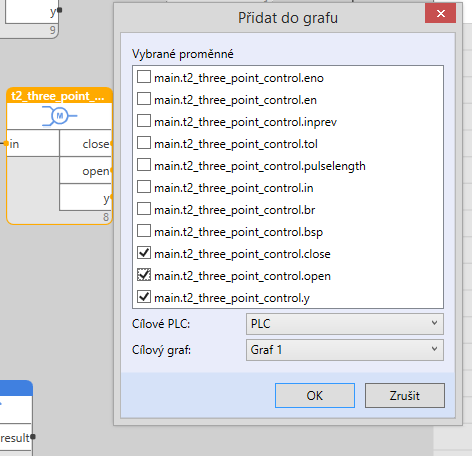The image size is (472, 456).
Task: Close the Přidat do grafu dialog
Action: click(440, 14)
